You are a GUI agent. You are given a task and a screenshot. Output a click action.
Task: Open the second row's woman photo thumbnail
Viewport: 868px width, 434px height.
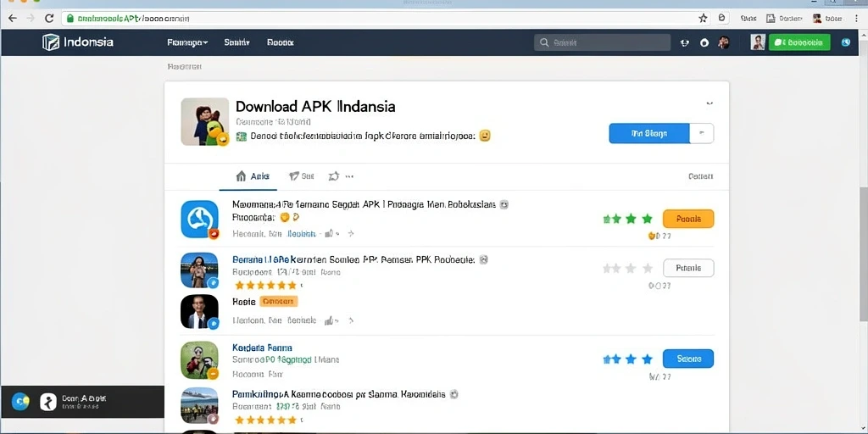199,270
